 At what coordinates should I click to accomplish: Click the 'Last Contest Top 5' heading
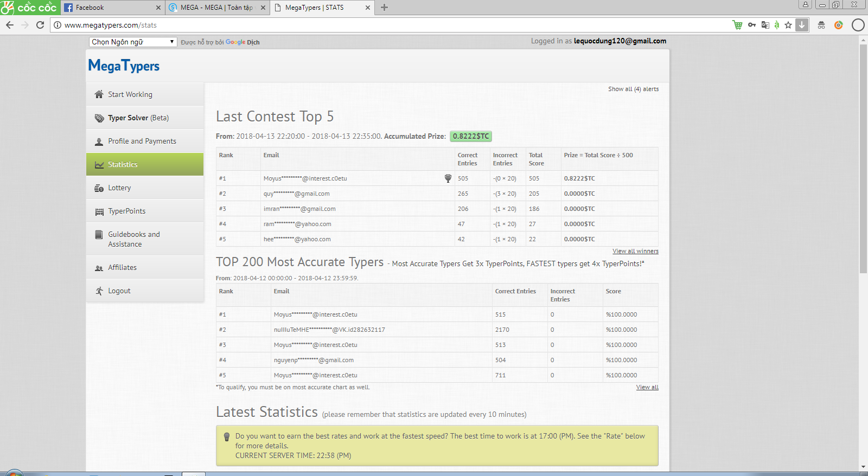point(275,117)
